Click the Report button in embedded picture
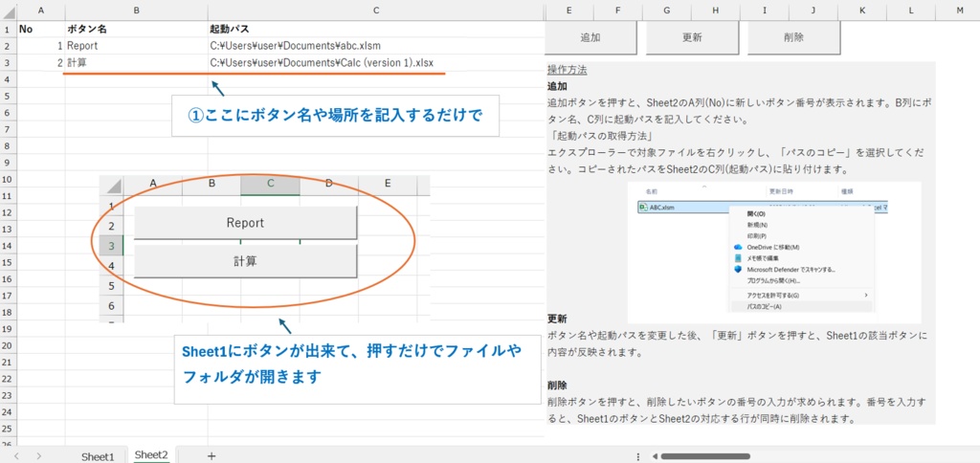 245,223
